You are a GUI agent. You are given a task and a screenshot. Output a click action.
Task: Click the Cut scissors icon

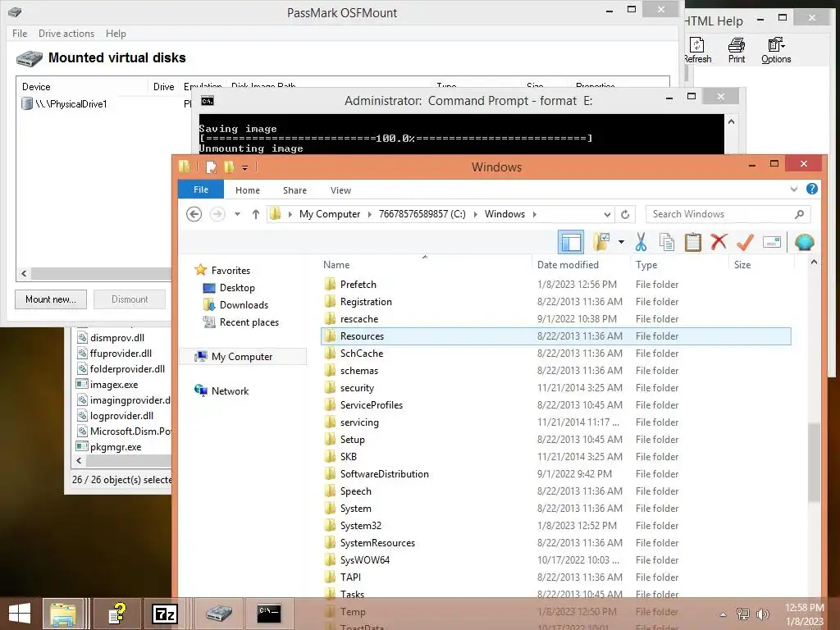(641, 242)
